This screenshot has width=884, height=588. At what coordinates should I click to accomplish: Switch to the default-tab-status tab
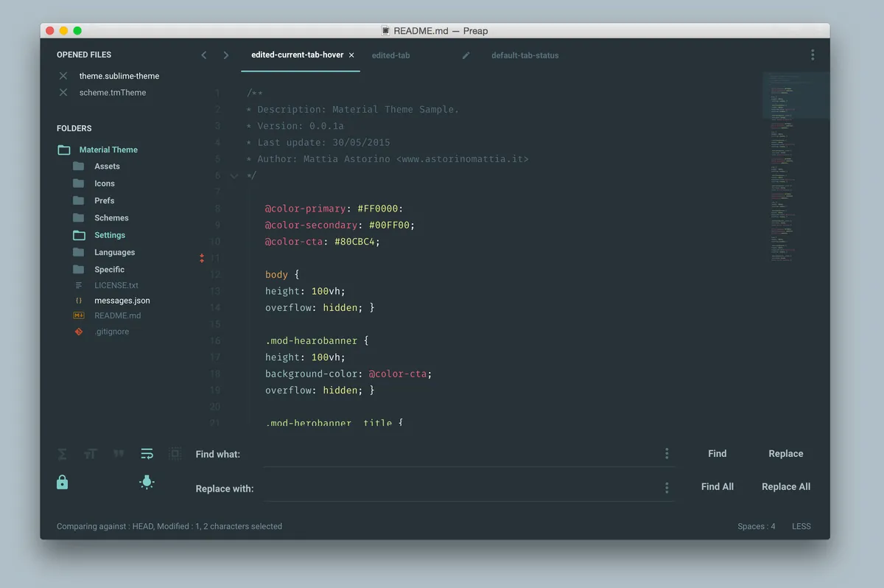(525, 55)
